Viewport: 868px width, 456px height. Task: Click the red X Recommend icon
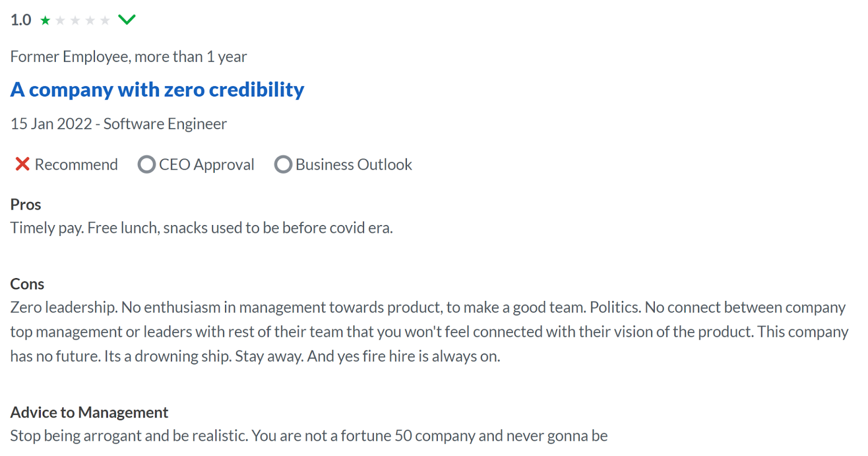coord(22,164)
